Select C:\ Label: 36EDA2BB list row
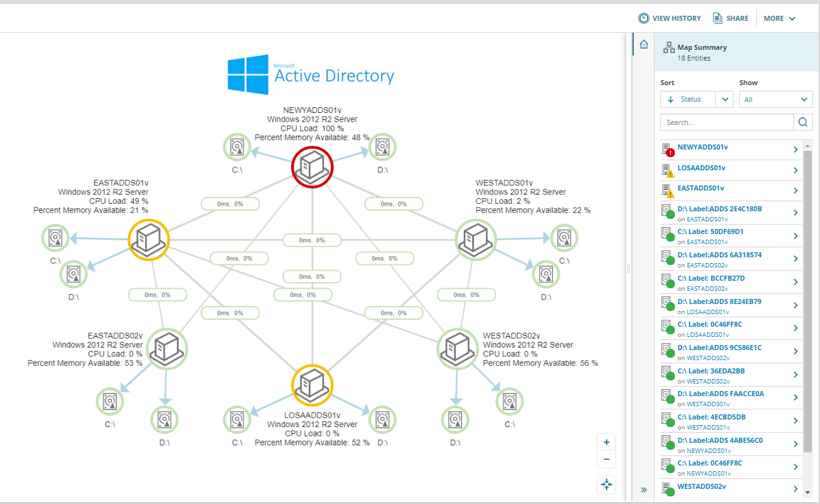 [731, 375]
